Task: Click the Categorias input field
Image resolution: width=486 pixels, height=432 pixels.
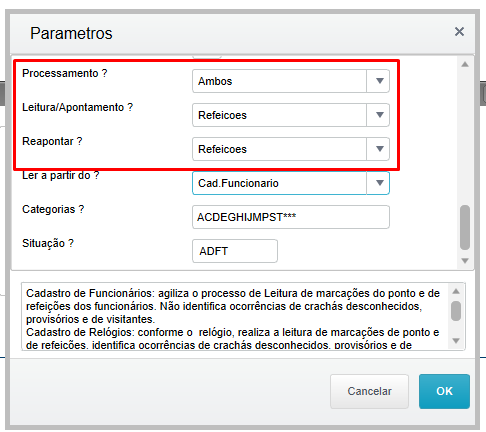Action: (x=291, y=217)
